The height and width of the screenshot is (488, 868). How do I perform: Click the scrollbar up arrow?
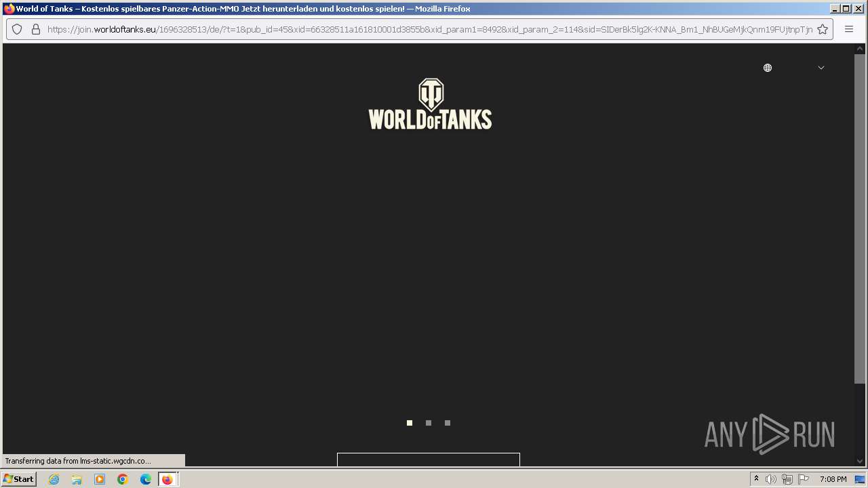point(860,48)
